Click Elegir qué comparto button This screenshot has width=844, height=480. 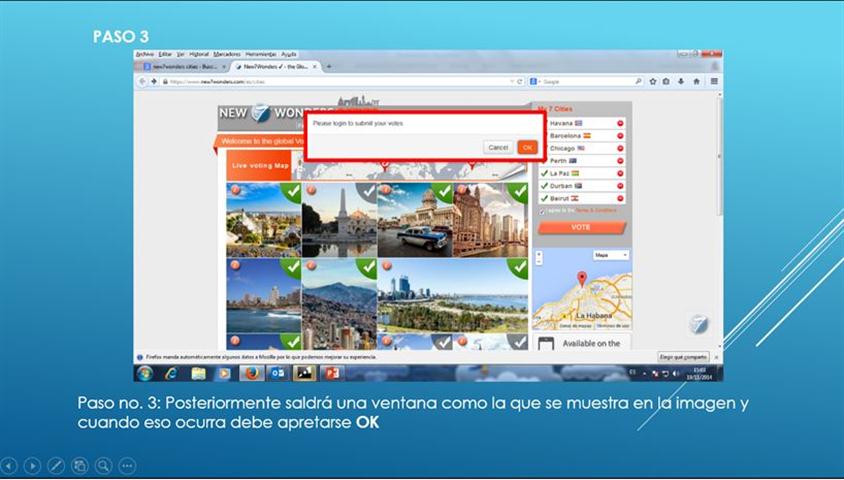[683, 357]
